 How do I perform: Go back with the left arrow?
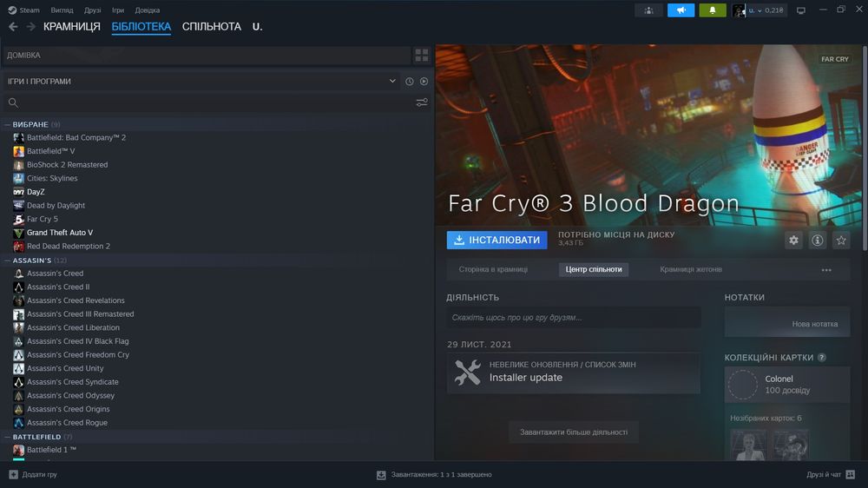(13, 27)
